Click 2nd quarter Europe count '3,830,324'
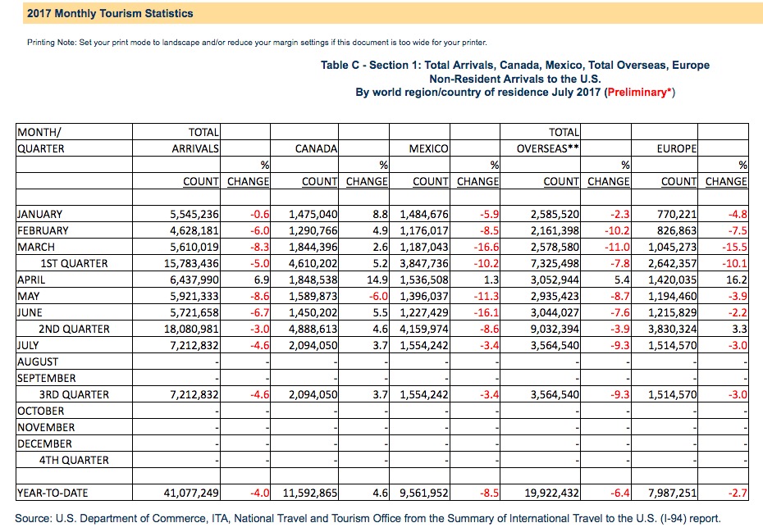This screenshot has width=763, height=532. pos(673,330)
